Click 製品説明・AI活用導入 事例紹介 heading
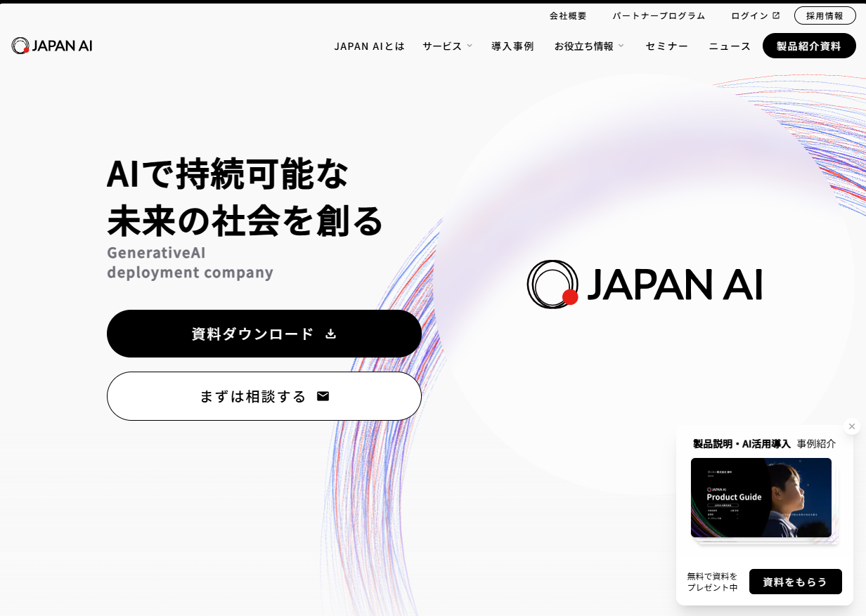 pyautogui.click(x=765, y=444)
